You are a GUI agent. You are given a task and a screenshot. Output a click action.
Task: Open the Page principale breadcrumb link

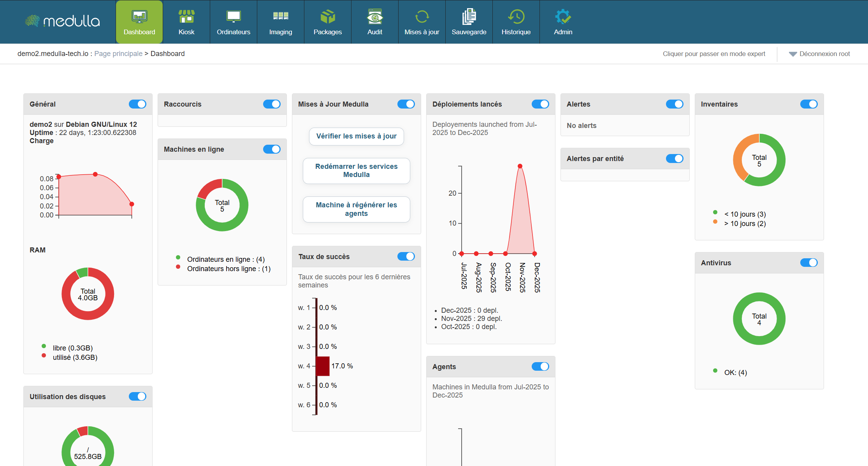click(x=118, y=54)
